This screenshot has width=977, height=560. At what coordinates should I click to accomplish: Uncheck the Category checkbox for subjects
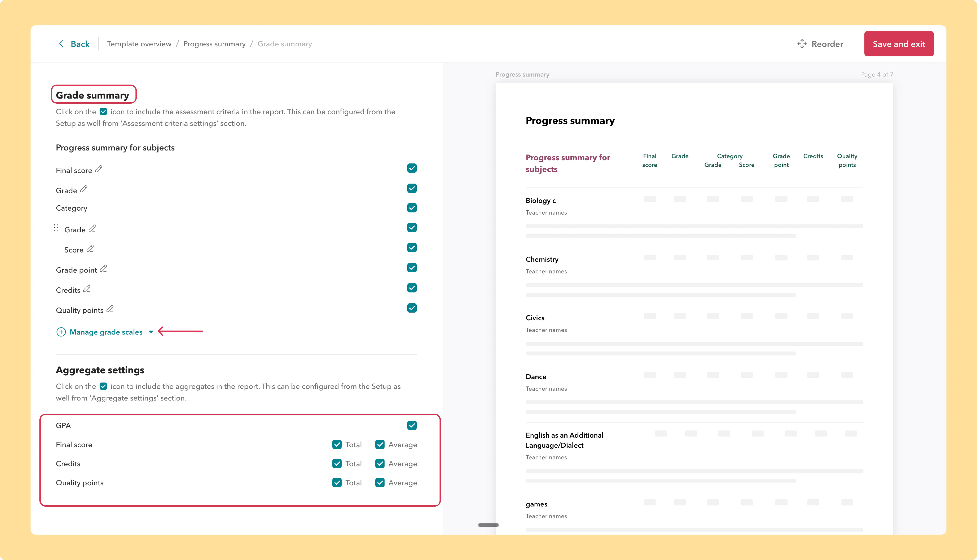(x=412, y=208)
